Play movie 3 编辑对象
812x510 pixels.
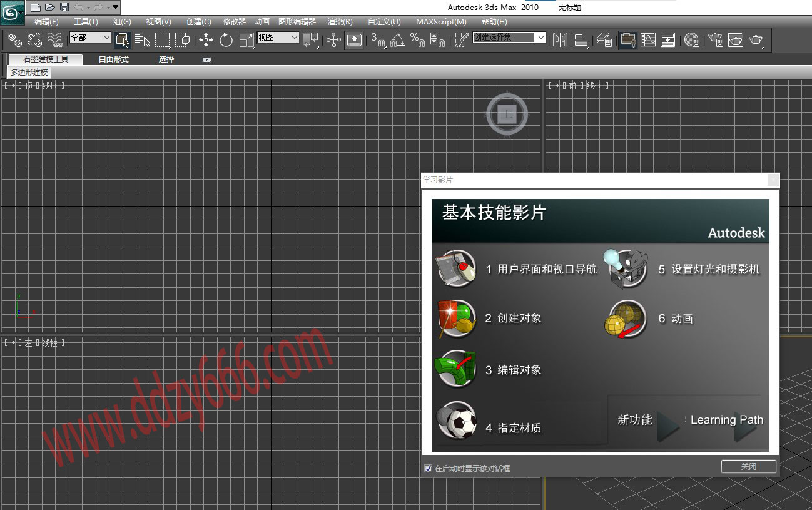pos(489,370)
